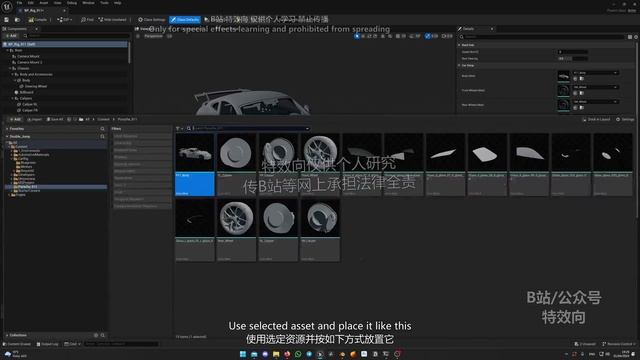Screen dimensions: 640x360
Task: Open the Rear Wheel Mesh asset dropdown
Action: [596, 101]
